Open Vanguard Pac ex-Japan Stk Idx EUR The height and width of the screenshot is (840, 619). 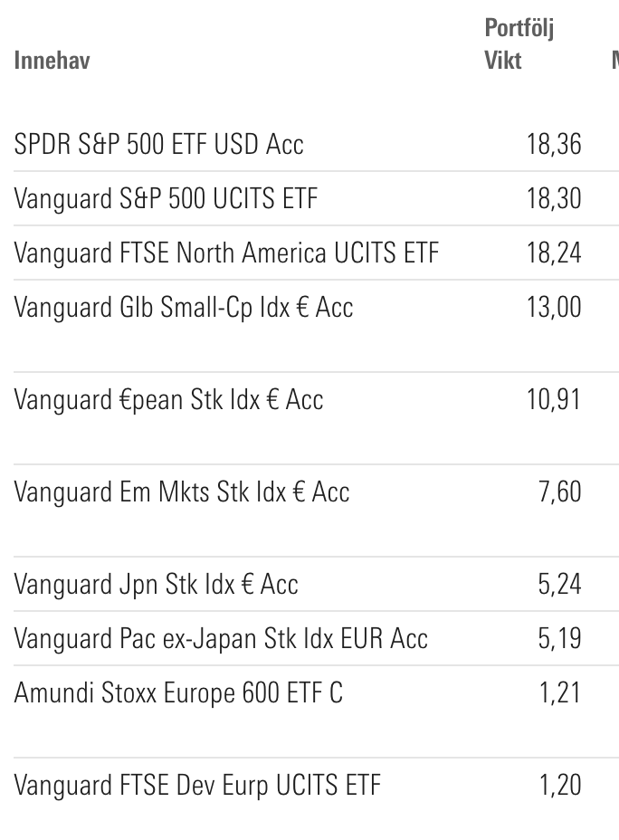coord(221,638)
